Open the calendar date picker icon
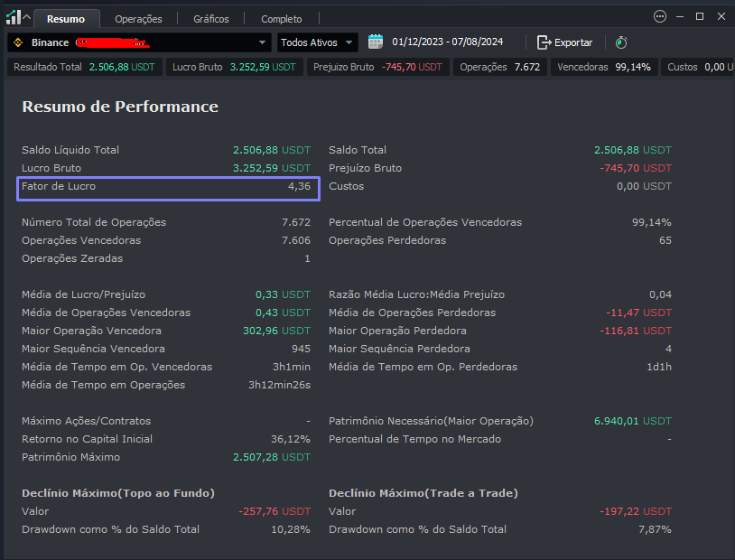735x560 pixels. point(376,42)
